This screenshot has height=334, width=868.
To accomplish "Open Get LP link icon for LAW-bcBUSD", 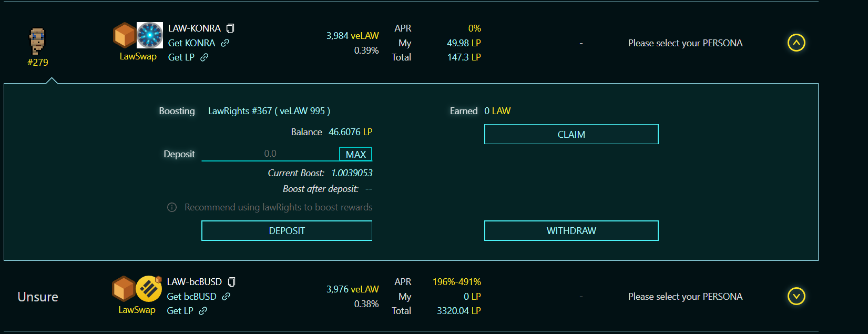I will click(x=203, y=311).
